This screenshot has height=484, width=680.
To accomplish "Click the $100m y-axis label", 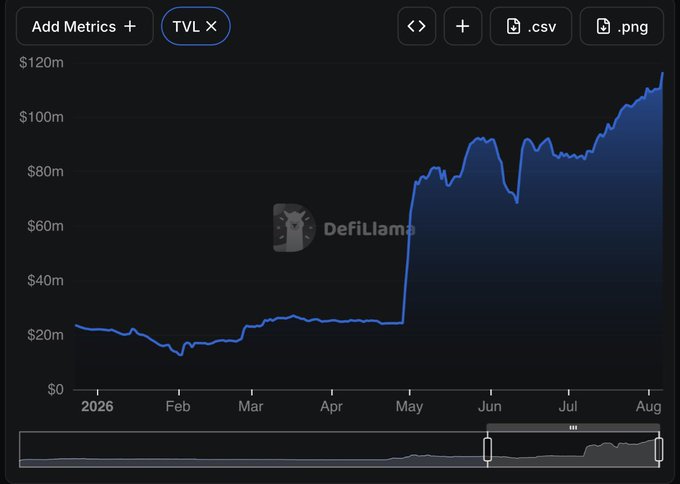I will (x=41, y=117).
